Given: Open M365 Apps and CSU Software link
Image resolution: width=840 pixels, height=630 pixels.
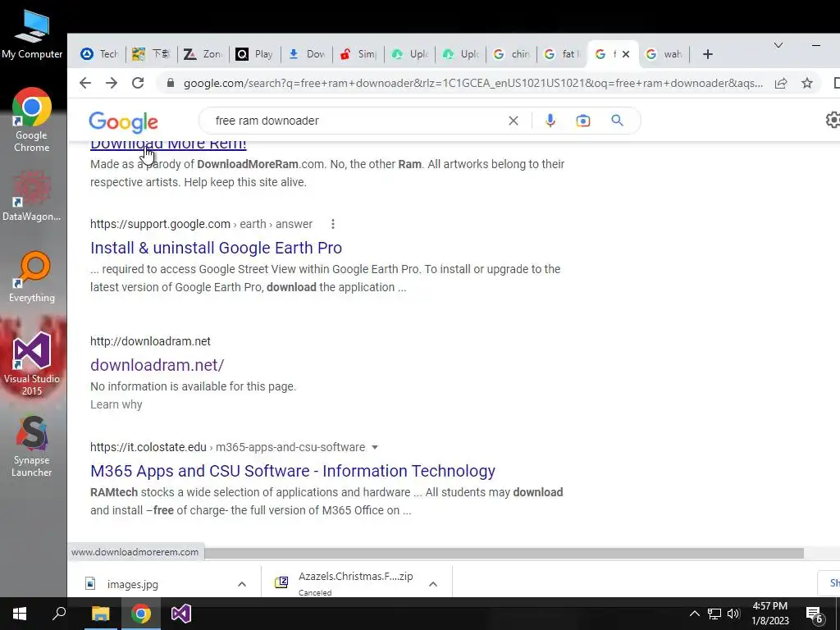Looking at the screenshot, I should [x=293, y=471].
